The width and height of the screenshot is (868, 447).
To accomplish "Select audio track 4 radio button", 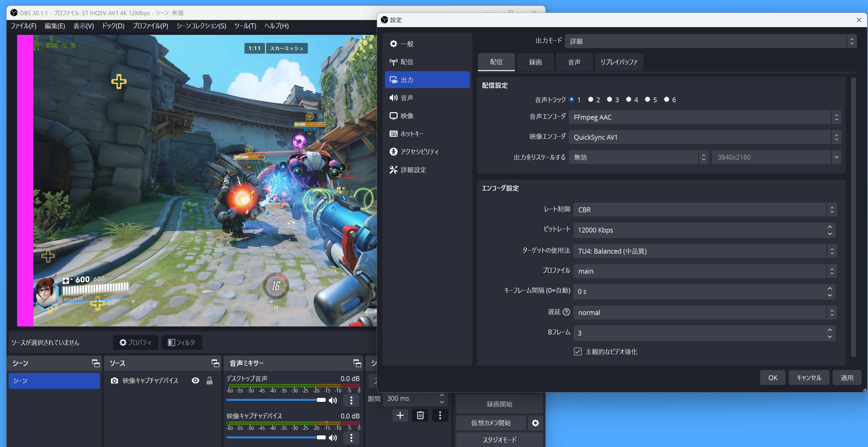I will click(x=629, y=99).
